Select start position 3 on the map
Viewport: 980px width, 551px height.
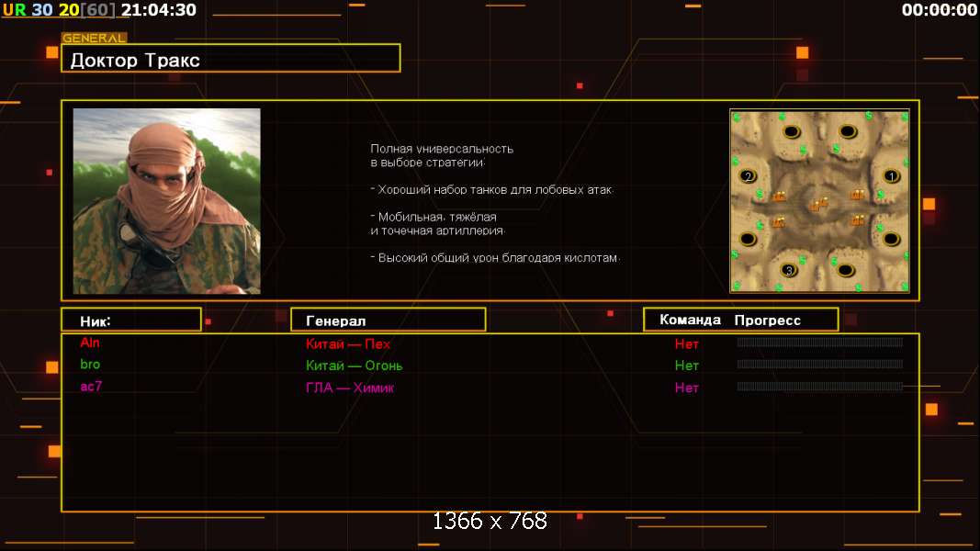(789, 271)
